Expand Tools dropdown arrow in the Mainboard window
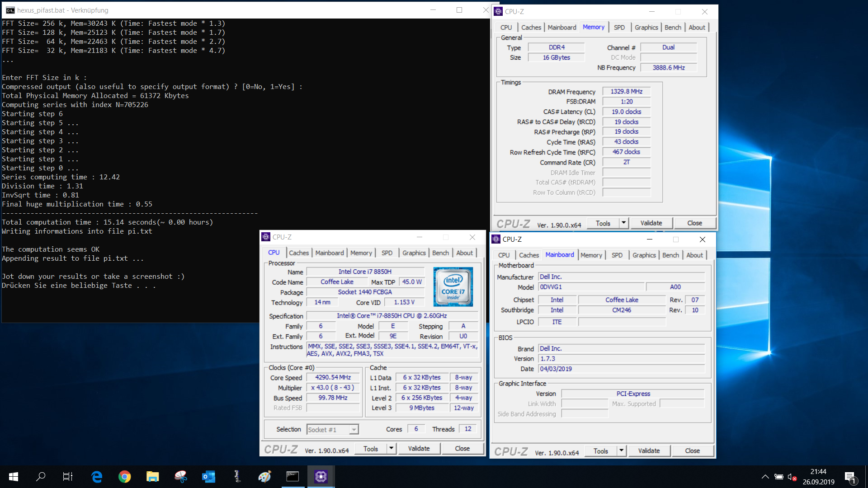Image resolution: width=868 pixels, height=488 pixels. tap(622, 450)
